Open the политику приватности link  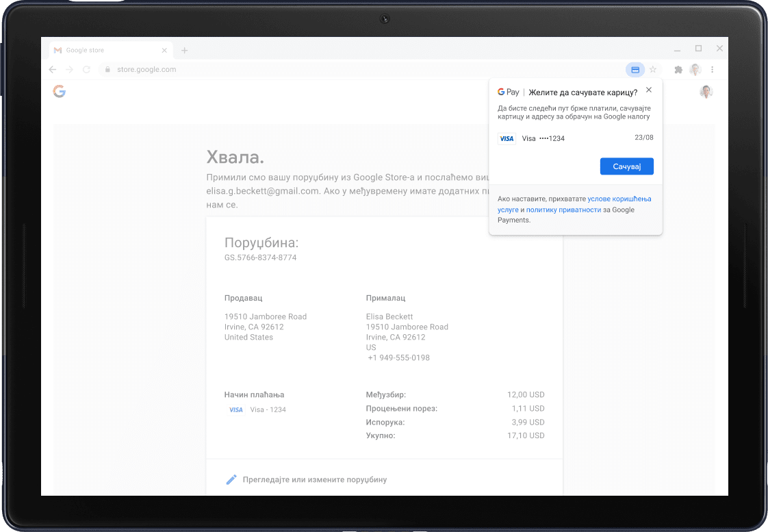point(563,210)
